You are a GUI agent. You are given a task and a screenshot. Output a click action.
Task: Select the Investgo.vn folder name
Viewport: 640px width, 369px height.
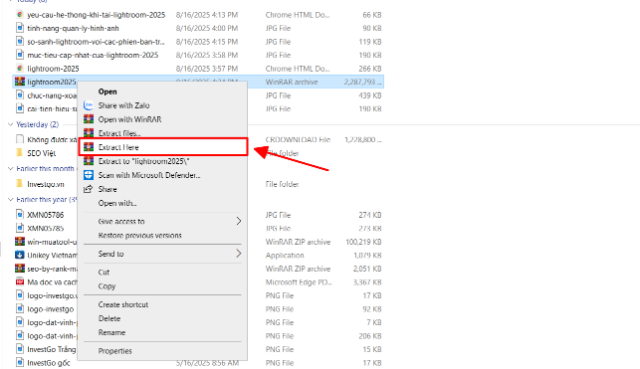point(46,184)
